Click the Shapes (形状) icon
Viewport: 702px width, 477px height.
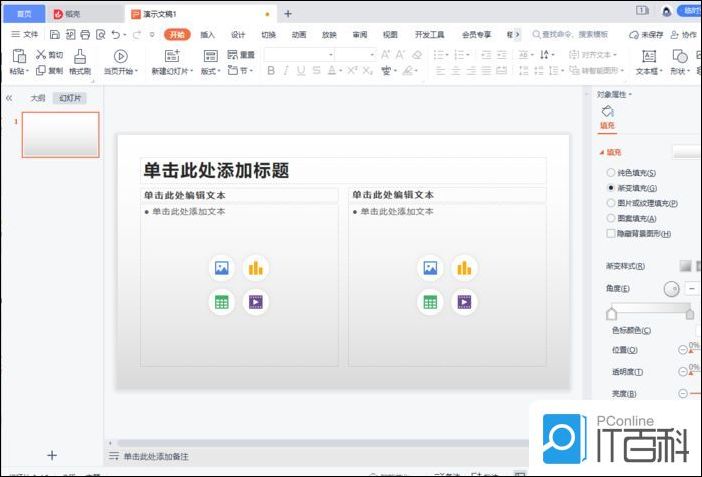click(x=680, y=56)
